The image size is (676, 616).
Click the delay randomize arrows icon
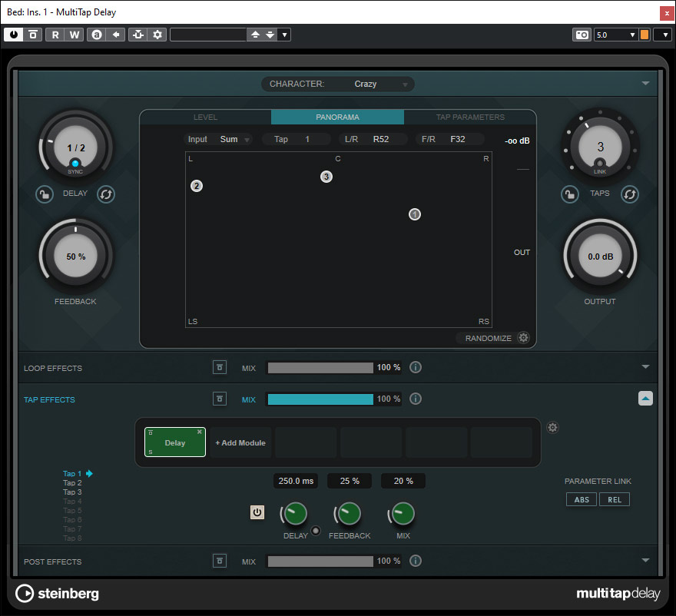[x=106, y=194]
